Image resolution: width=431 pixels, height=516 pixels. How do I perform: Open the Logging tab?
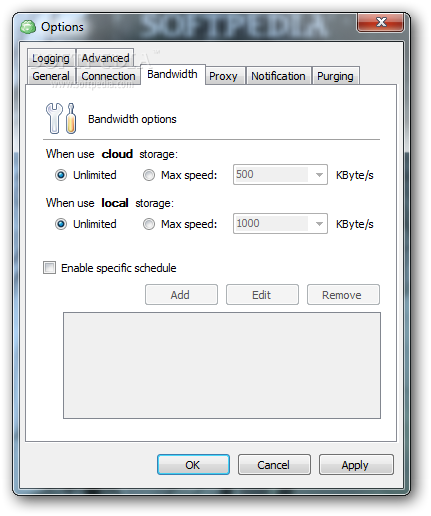[x=51, y=58]
